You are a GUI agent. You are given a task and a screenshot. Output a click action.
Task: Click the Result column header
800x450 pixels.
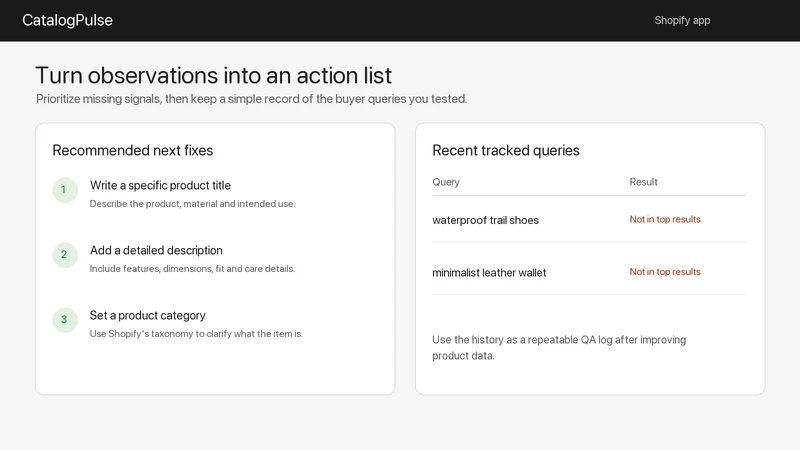[x=643, y=182]
